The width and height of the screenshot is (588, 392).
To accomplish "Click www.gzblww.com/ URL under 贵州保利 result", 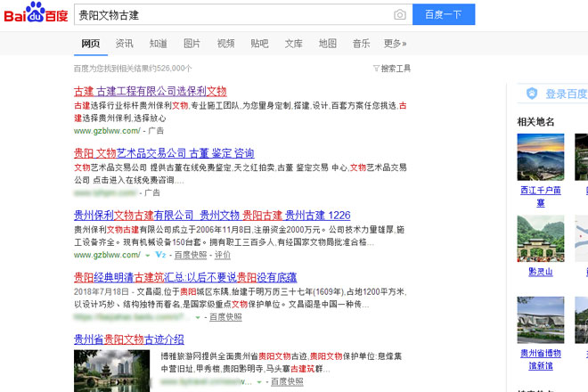I will (x=107, y=255).
